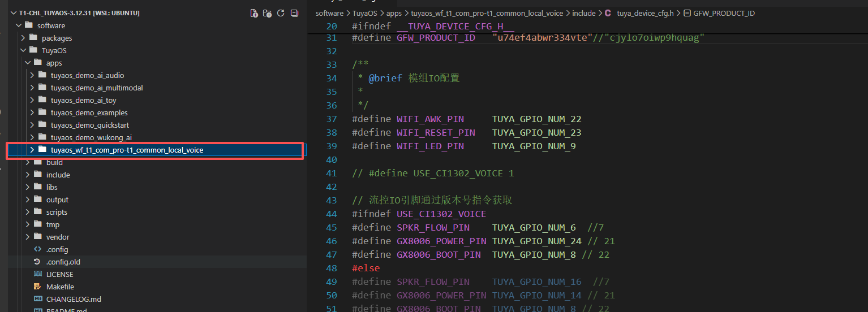This screenshot has height=312, width=868.
Task: Click folder icon of tuyaos_demo_ai_toy
Action: [x=42, y=100]
